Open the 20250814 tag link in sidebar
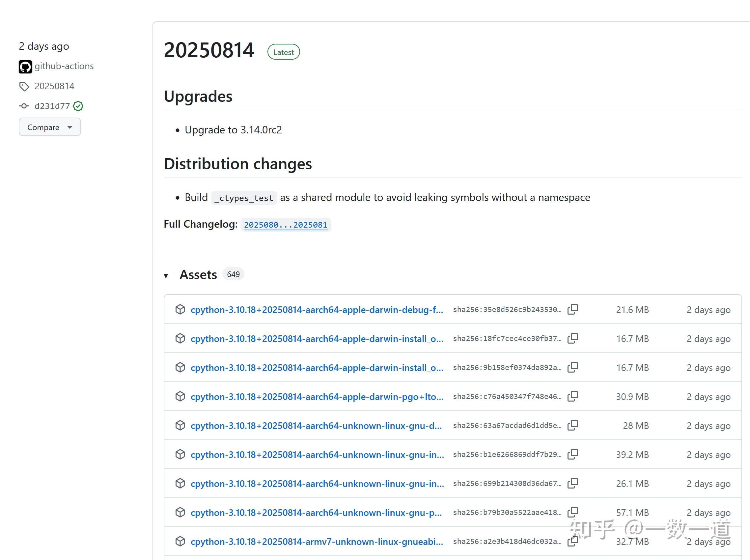750x560 pixels. tap(54, 86)
